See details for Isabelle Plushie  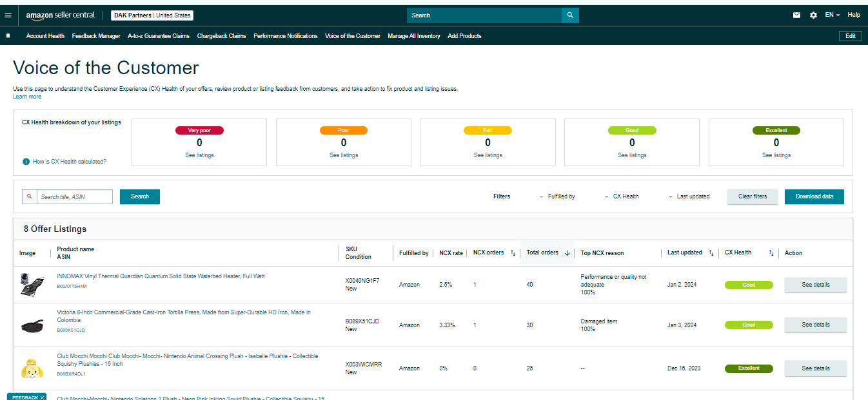(816, 368)
